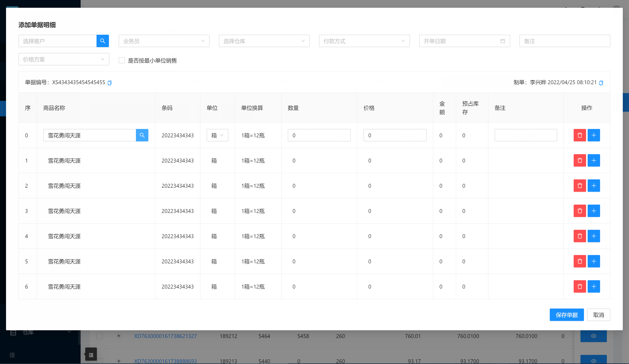Open the 业务员 dropdown
Viewport: 629px width, 364px height.
[164, 41]
